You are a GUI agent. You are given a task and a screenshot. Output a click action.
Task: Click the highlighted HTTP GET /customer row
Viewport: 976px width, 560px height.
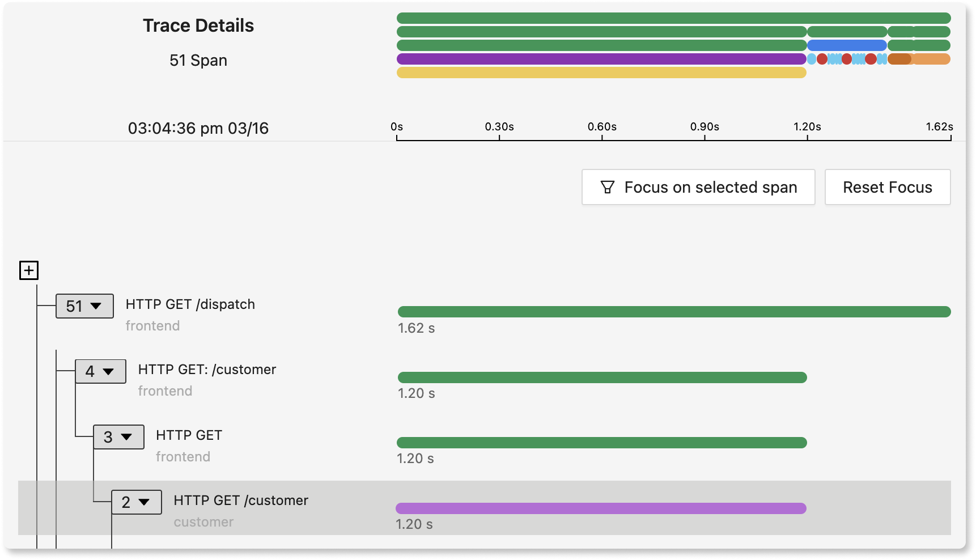click(241, 500)
